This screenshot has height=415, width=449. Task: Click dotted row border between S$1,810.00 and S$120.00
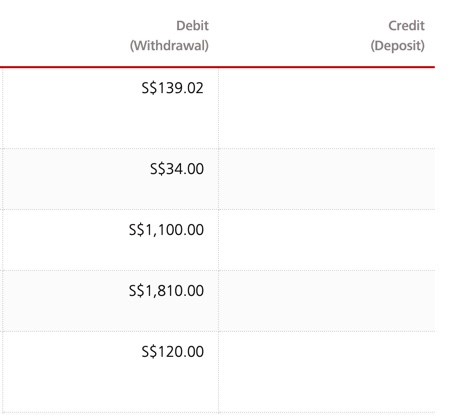point(217,331)
